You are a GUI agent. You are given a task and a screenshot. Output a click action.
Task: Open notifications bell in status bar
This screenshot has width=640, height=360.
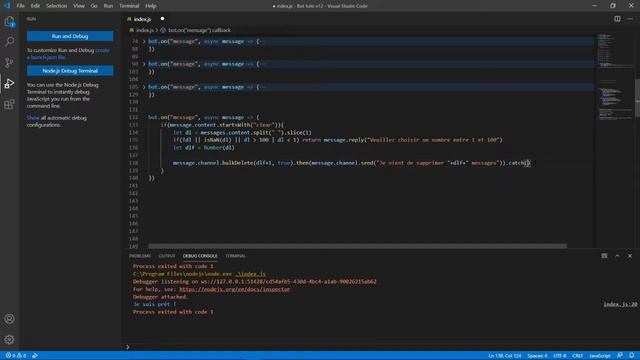coord(631,356)
